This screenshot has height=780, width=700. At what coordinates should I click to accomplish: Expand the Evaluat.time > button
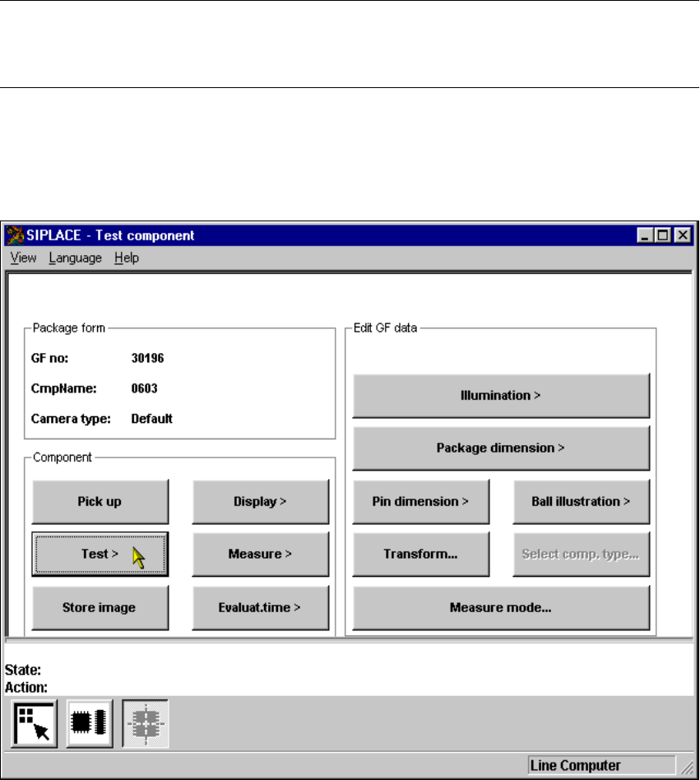(261, 607)
